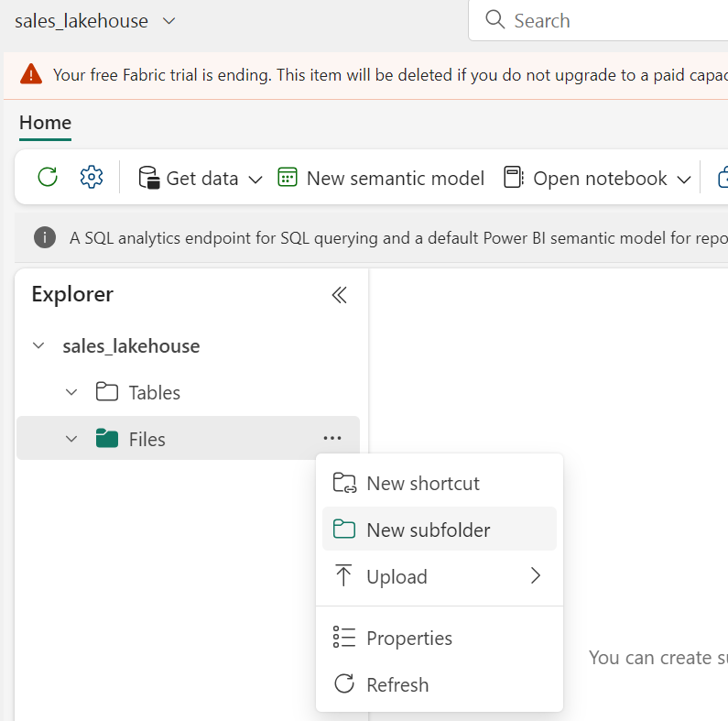728x721 pixels.
Task: Click the Upload arrow icon
Action: click(x=343, y=575)
